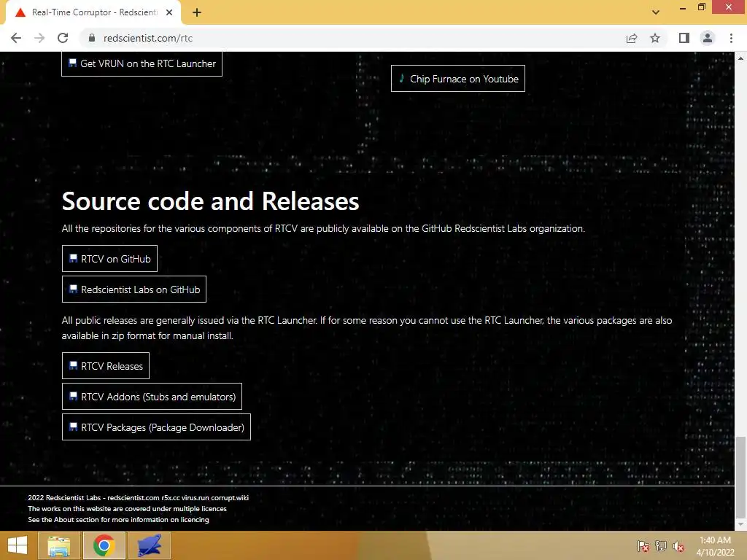This screenshot has width=747, height=560.
Task: Open RTCV Releases button
Action: 106,366
